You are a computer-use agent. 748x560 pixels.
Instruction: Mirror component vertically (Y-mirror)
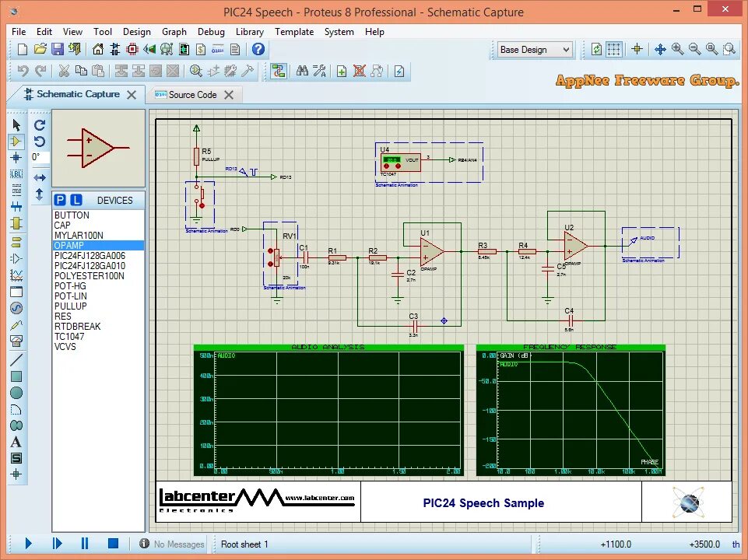pyautogui.click(x=40, y=194)
